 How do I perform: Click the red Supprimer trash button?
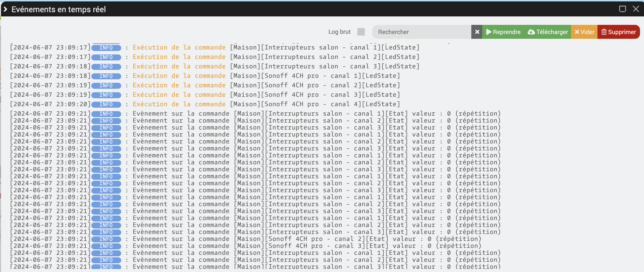pyautogui.click(x=618, y=32)
